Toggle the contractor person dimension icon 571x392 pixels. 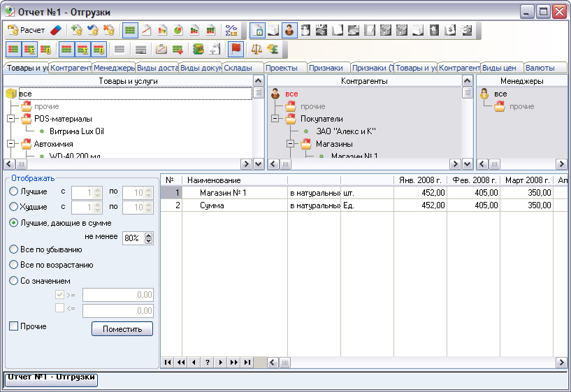(289, 30)
